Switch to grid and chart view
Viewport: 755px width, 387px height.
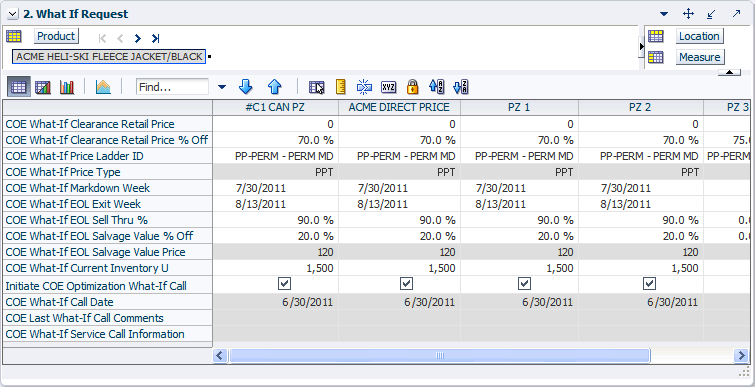pyautogui.click(x=43, y=87)
